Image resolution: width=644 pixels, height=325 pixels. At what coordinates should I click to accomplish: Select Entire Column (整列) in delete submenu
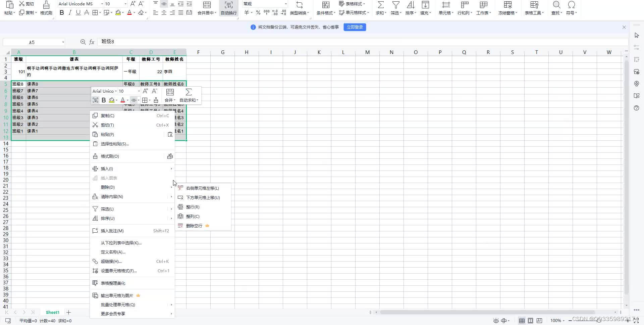203,216
